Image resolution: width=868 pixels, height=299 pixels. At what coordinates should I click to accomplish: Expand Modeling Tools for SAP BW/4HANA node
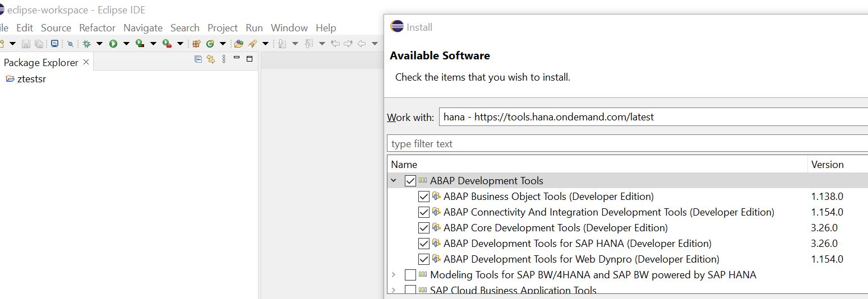(x=394, y=275)
